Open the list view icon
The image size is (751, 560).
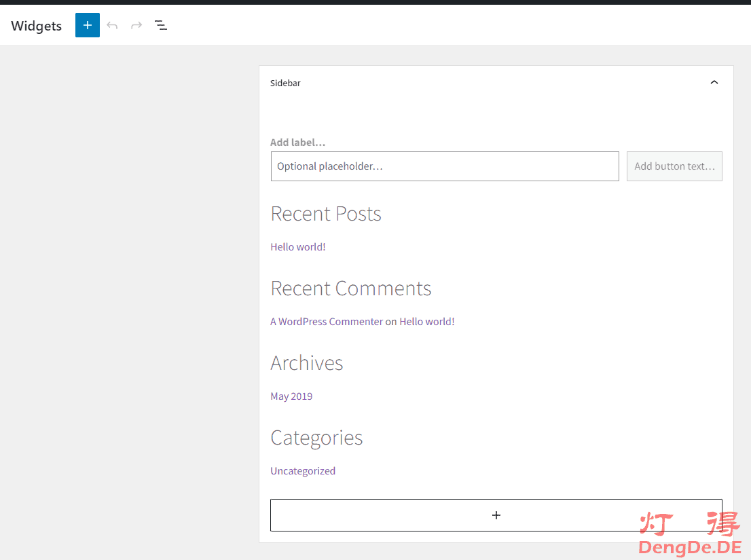pos(161,25)
